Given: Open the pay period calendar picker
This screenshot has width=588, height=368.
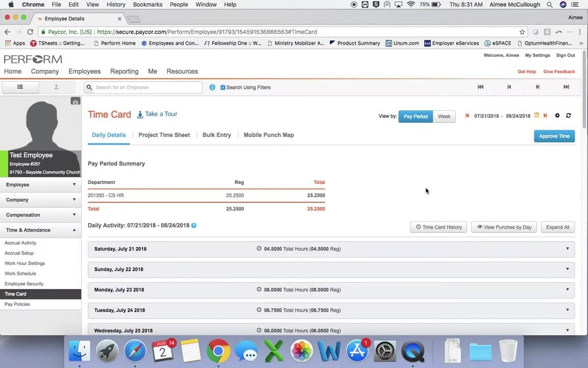Looking at the screenshot, I should pyautogui.click(x=536, y=116).
